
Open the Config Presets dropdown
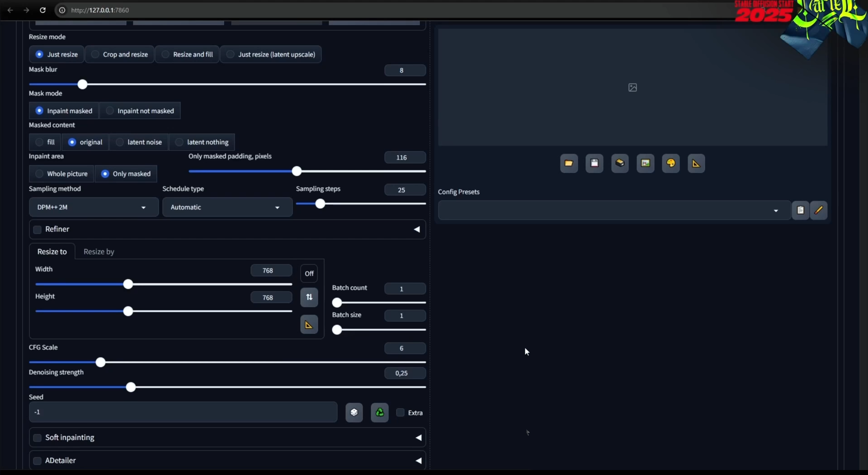click(x=614, y=210)
